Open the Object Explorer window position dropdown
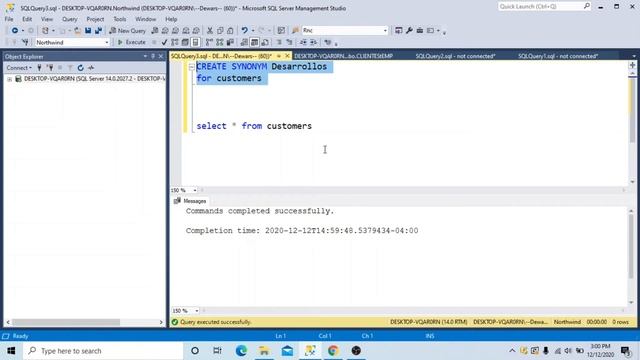 [x=145, y=56]
